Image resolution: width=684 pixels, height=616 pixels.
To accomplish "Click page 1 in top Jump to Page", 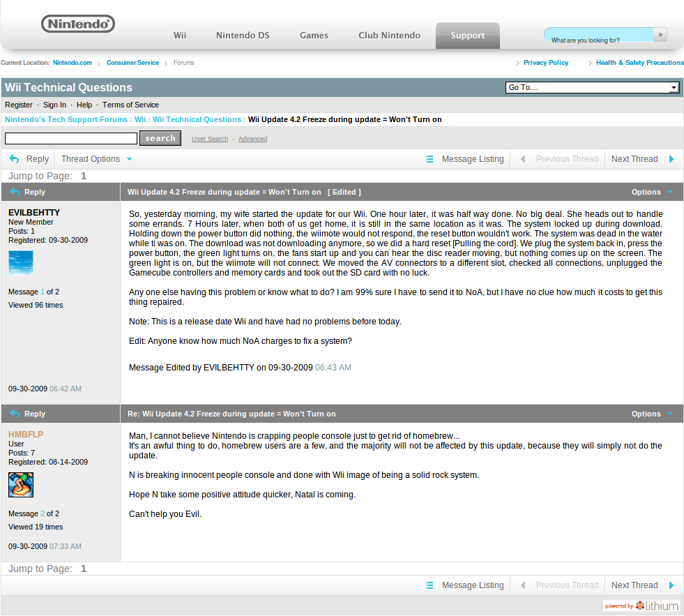I will click(84, 176).
